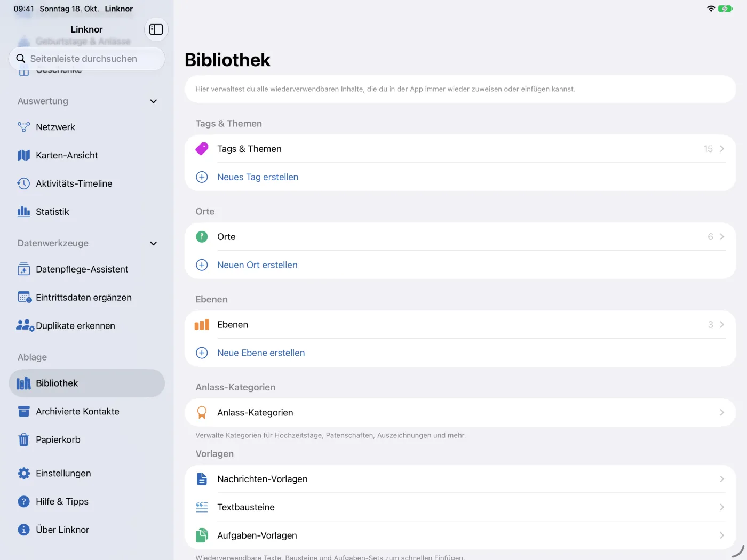
Task: Click the Netzwerk graph icon
Action: (x=23, y=127)
